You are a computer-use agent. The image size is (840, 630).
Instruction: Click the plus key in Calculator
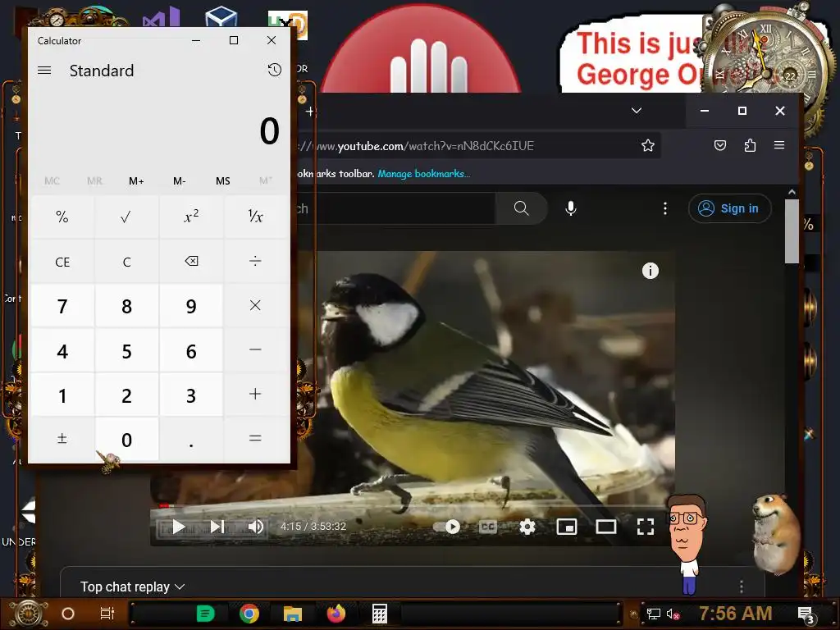tap(255, 395)
